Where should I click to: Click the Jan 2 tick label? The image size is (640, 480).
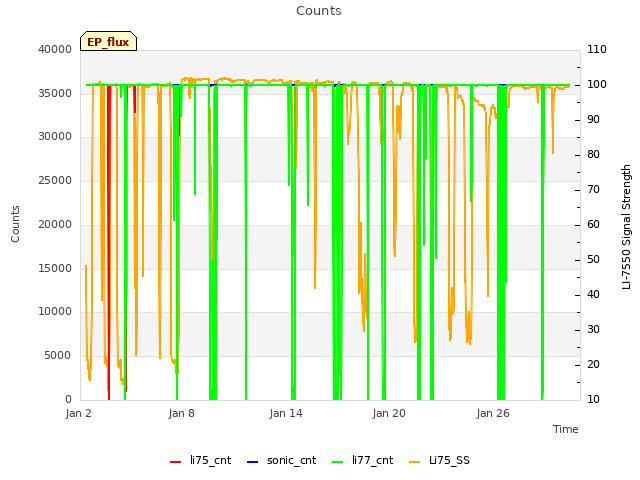(x=78, y=413)
